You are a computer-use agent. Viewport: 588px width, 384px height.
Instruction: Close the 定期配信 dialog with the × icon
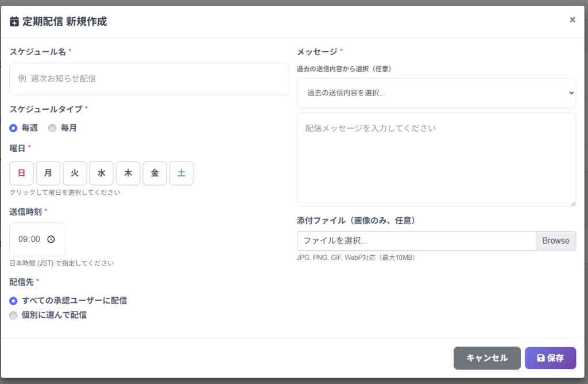[x=572, y=19]
